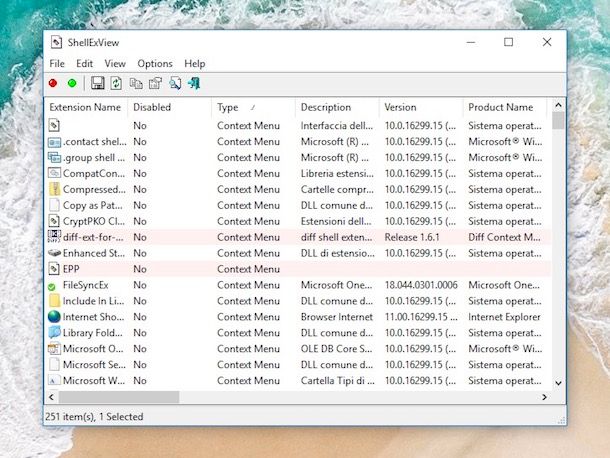This screenshot has width=610, height=458.
Task: Click the 'OLE DB Core S...' description cell
Action: pos(337,349)
